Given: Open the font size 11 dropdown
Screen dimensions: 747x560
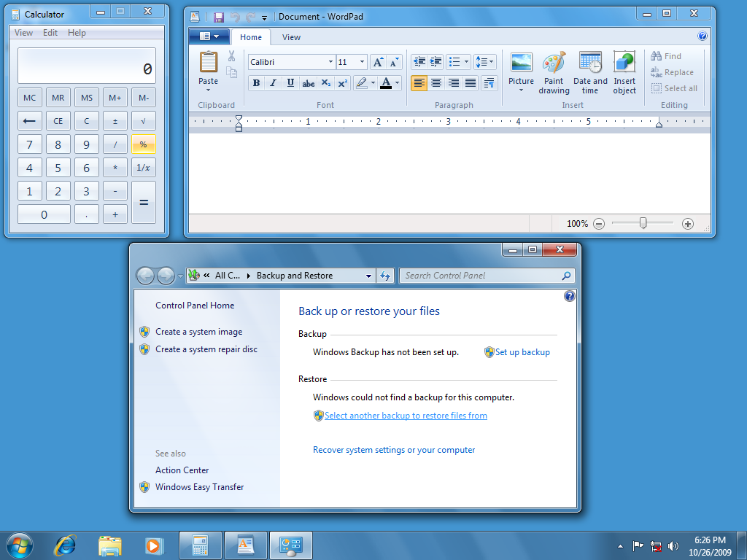Looking at the screenshot, I should tap(362, 62).
